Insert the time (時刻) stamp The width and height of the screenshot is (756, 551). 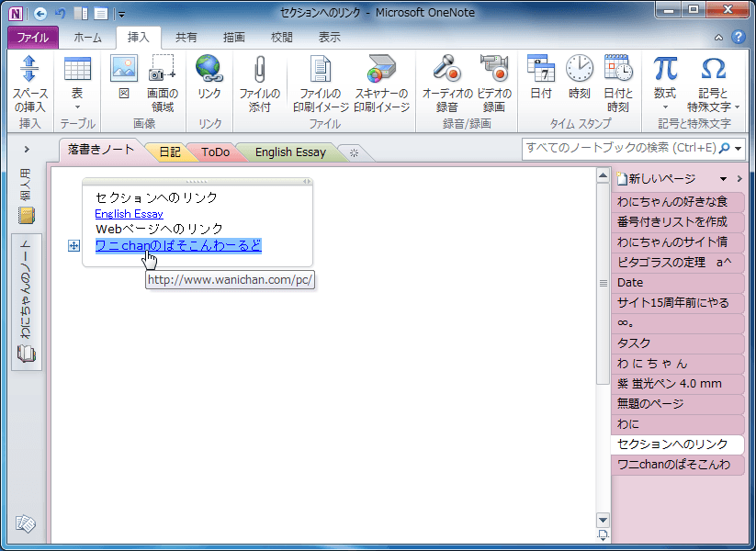[x=579, y=77]
